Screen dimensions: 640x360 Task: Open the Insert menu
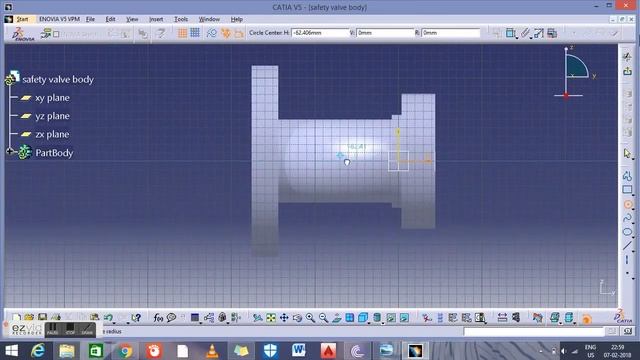[x=156, y=19]
